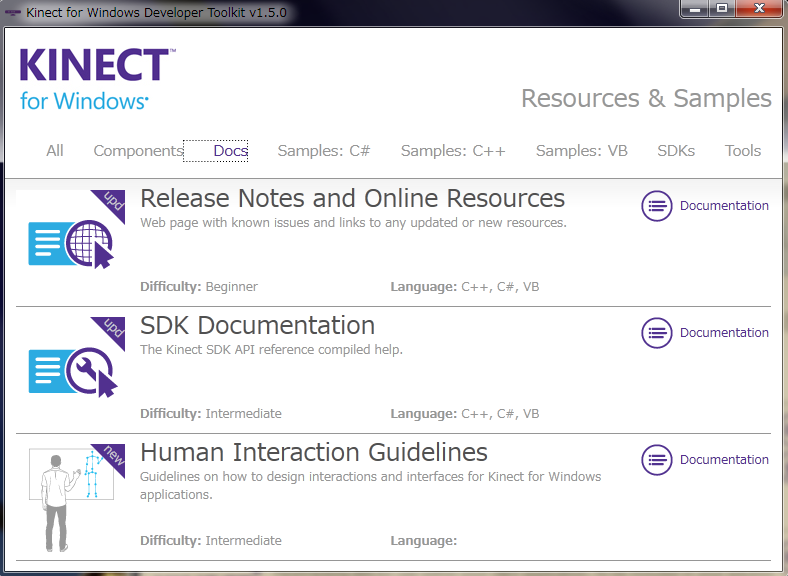
Task: Click the Human Interaction Guidelines skeleton thumbnail
Action: coord(71,497)
